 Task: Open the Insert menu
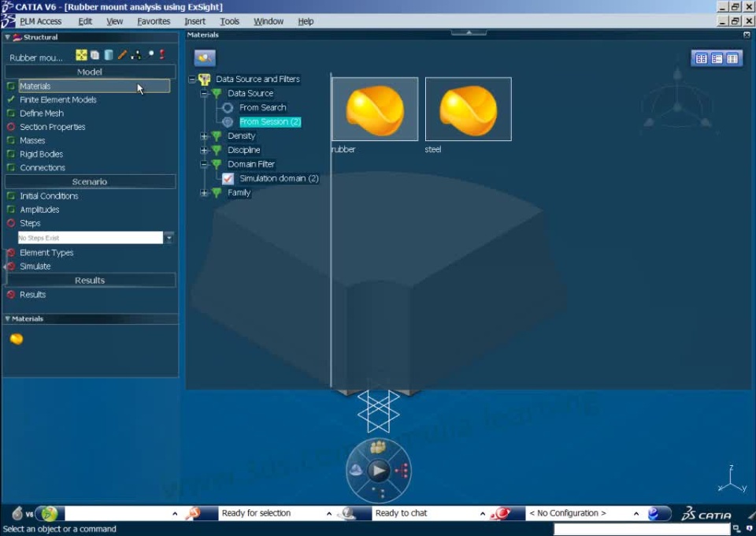tap(195, 21)
